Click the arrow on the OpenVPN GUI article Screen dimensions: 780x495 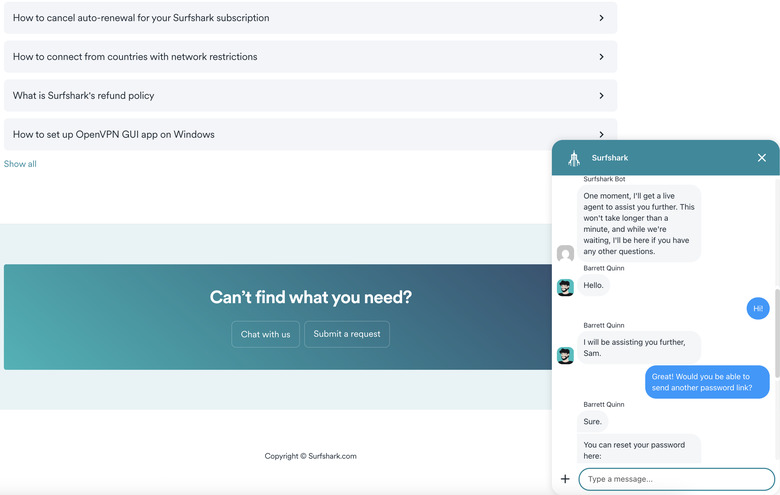[601, 134]
